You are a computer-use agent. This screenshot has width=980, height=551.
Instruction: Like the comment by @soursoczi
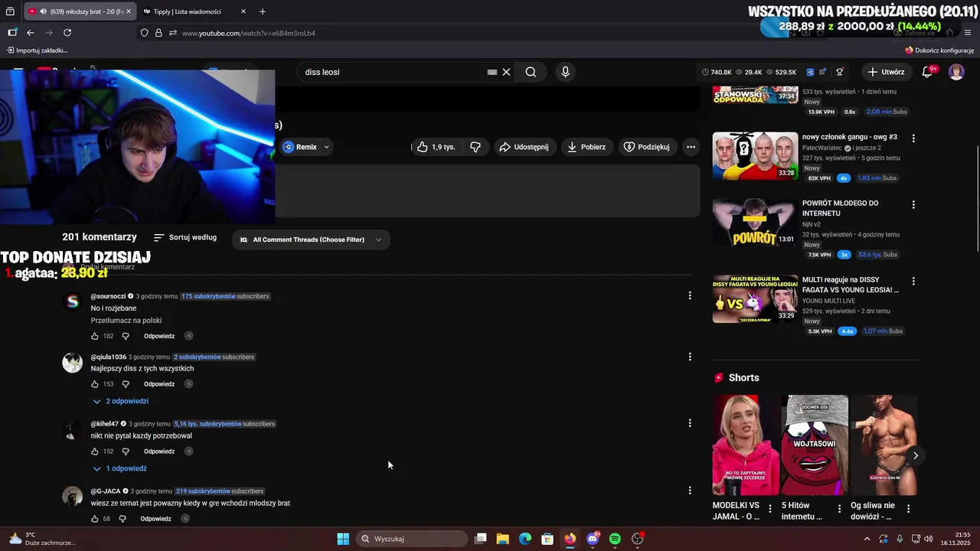(x=95, y=336)
